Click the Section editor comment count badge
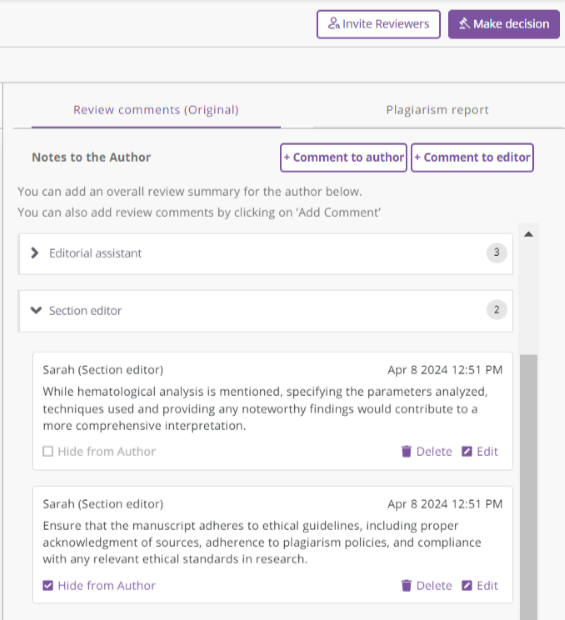Screen dimensions: 565x620 click(x=497, y=310)
